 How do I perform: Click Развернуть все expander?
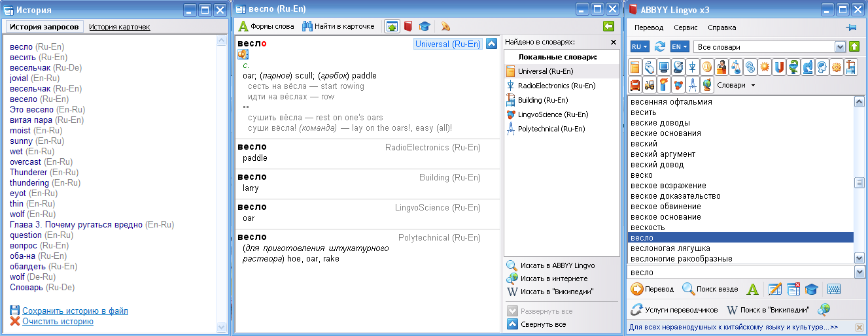pyautogui.click(x=540, y=311)
